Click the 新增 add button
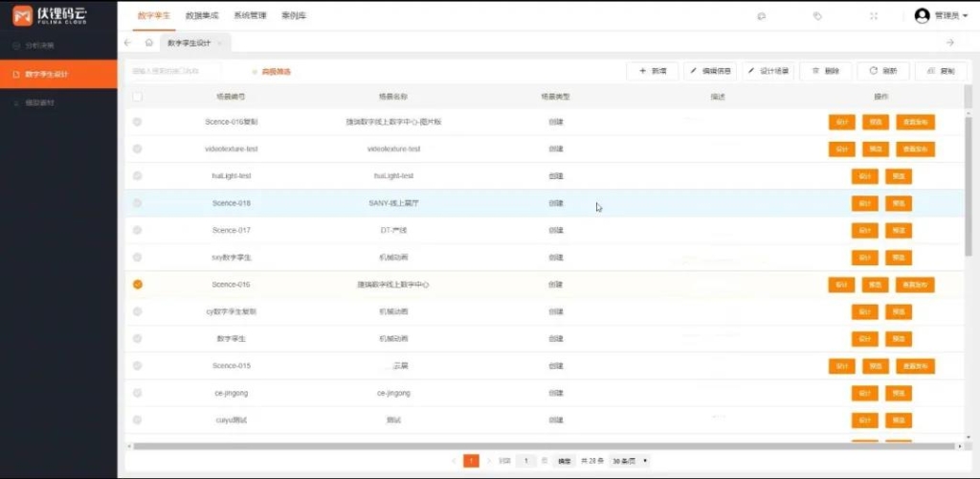This screenshot has width=980, height=479. point(653,72)
